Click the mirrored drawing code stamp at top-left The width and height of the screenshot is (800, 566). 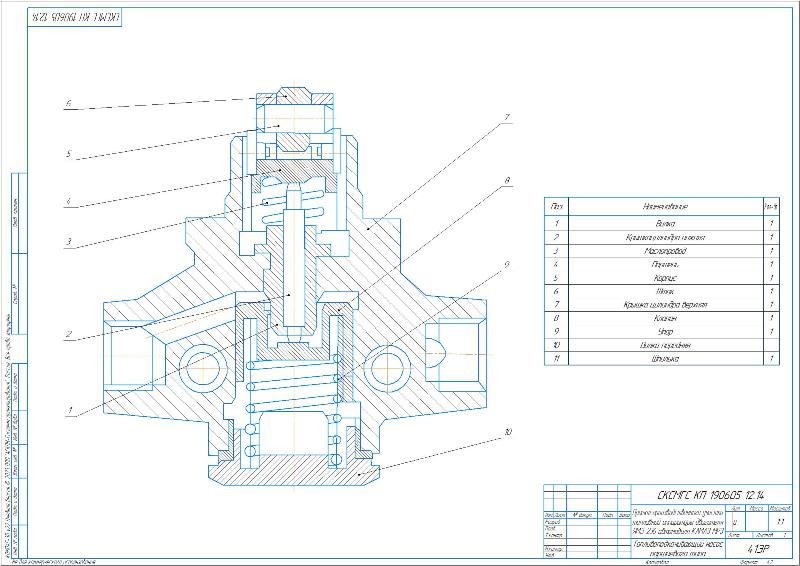click(x=75, y=17)
